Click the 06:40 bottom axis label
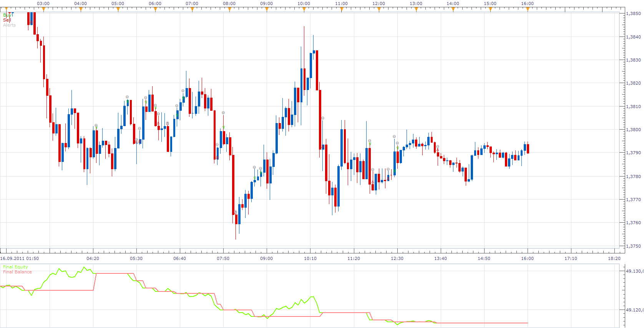This screenshot has width=644, height=328. 179,258
